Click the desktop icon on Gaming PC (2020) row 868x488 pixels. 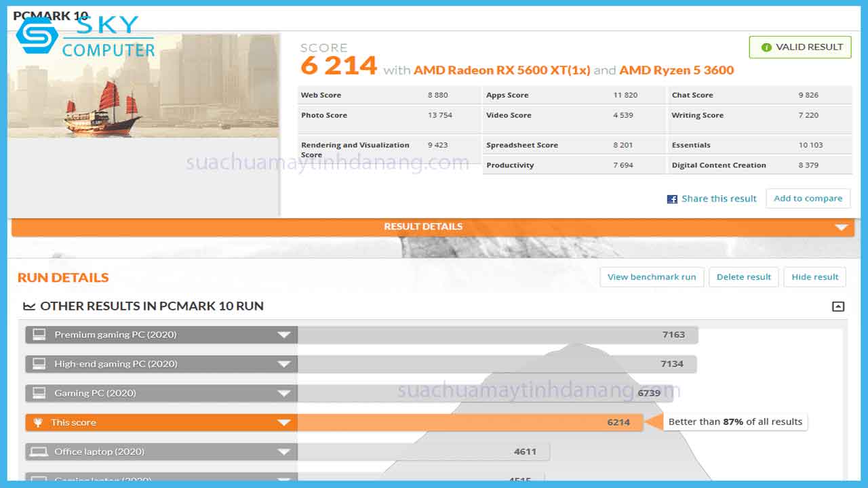pos(39,393)
